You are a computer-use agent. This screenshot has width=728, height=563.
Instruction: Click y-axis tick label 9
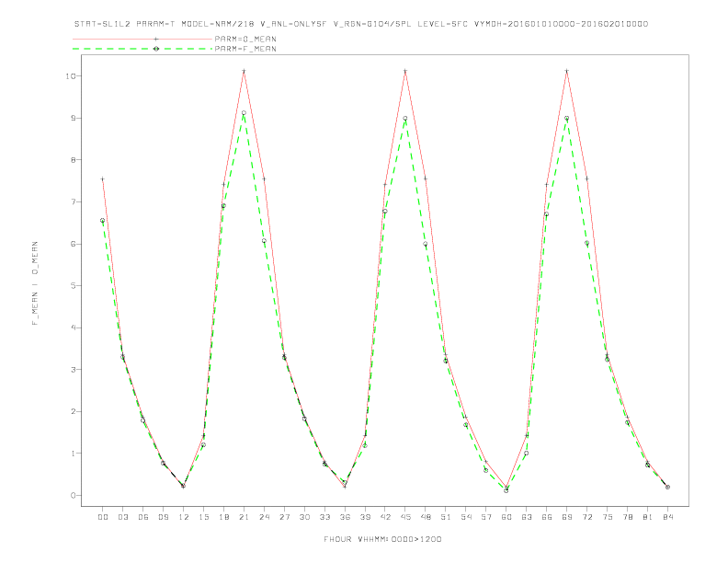point(73,118)
